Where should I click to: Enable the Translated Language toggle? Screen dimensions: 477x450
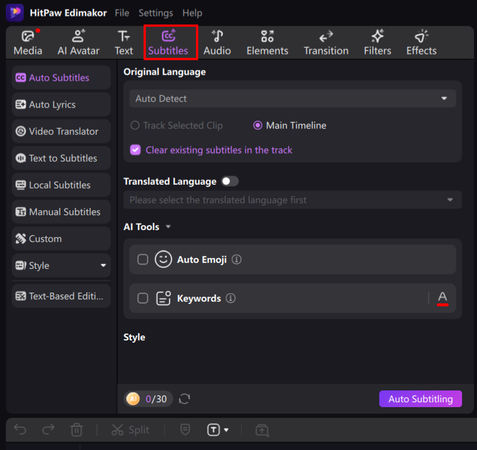(230, 181)
